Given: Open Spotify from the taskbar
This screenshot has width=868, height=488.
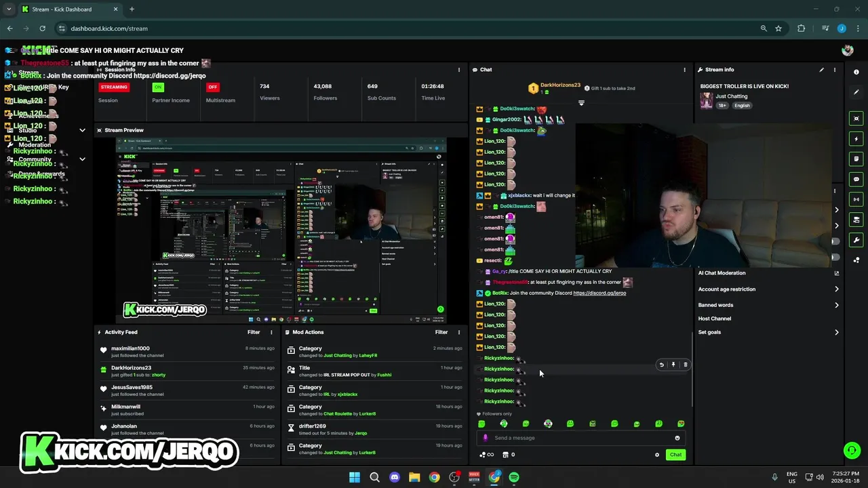Looking at the screenshot, I should 514,477.
